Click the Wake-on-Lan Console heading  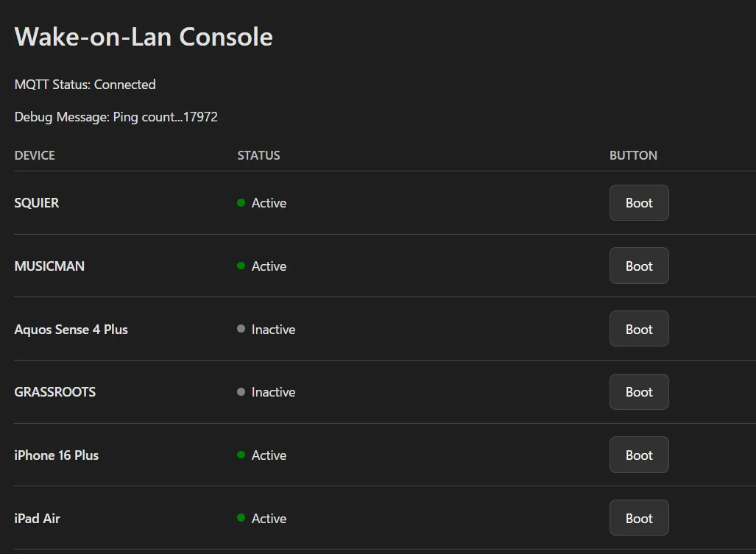click(144, 37)
